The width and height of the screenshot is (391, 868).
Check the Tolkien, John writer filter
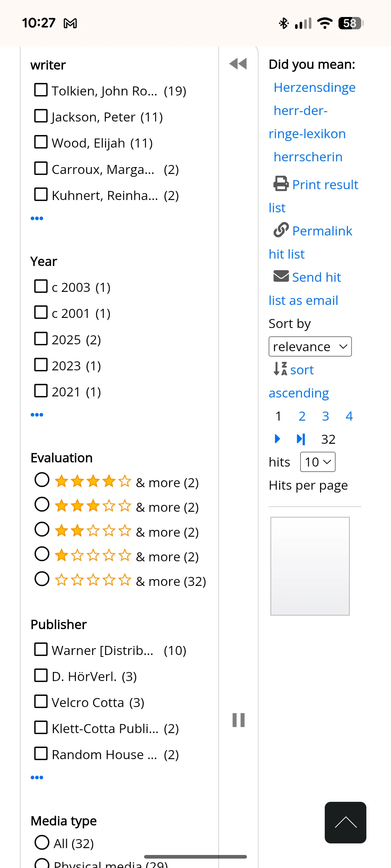tap(41, 90)
